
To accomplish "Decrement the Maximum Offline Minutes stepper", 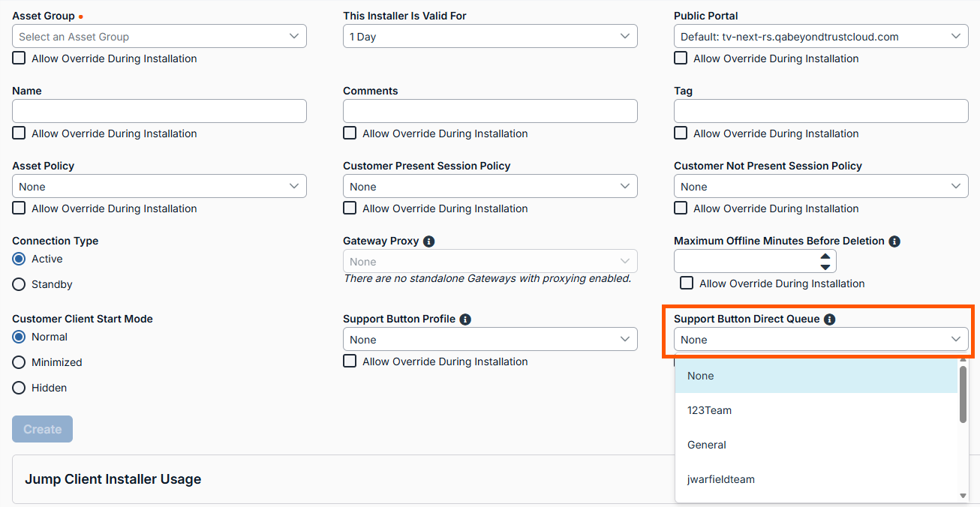I will (825, 267).
